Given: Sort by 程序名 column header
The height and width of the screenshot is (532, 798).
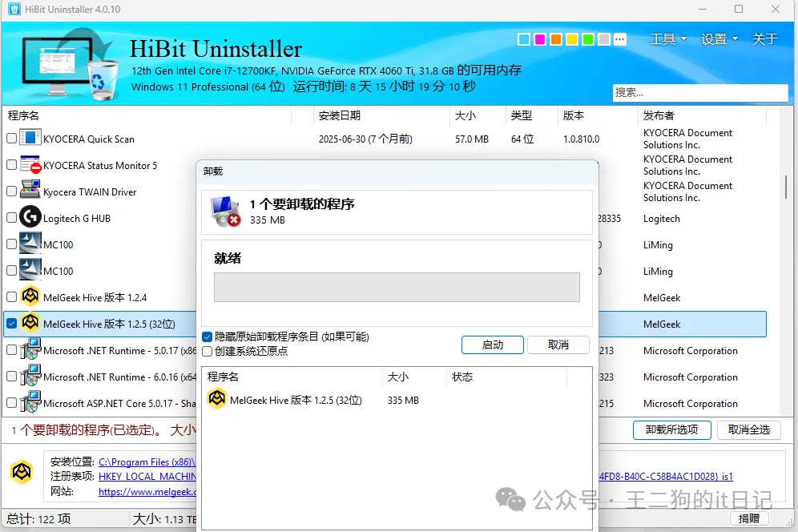Looking at the screenshot, I should [x=147, y=115].
